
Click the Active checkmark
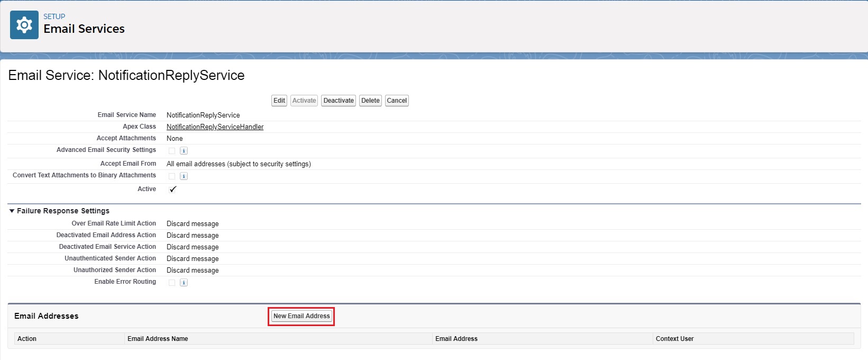point(172,190)
